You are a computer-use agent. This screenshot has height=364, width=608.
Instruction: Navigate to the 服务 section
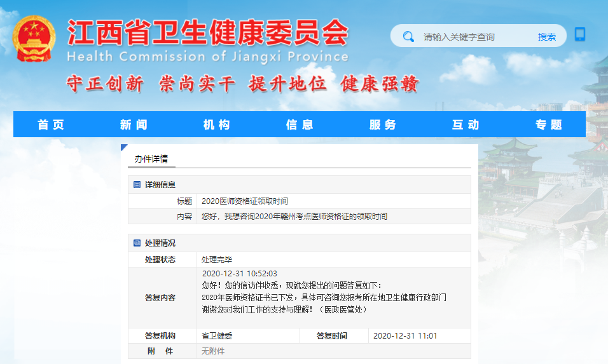coord(382,125)
